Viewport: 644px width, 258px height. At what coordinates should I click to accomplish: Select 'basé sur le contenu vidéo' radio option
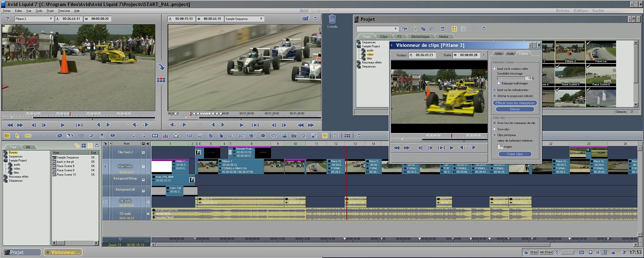pos(494,69)
